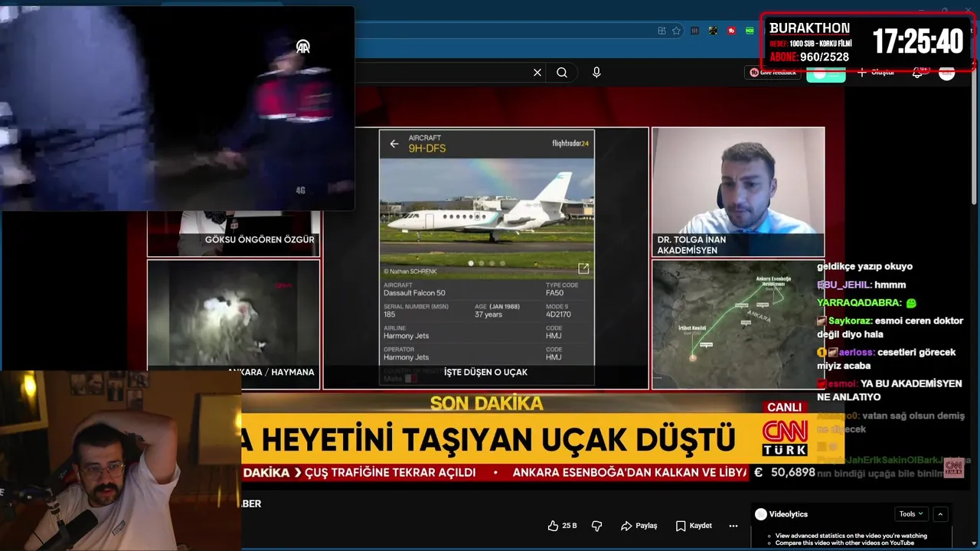This screenshot has width=980, height=551.
Task: Click the Ankara / Haymana night footage panel
Action: [x=234, y=324]
